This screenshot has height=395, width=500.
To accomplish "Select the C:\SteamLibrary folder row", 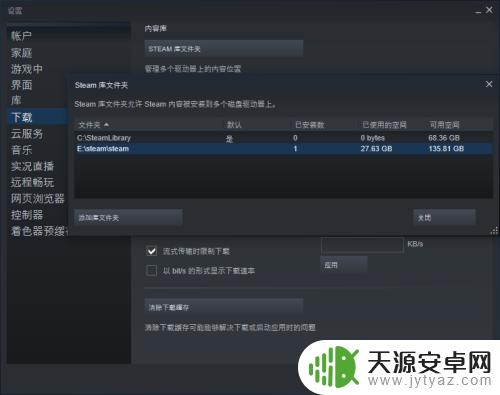I will coord(283,138).
